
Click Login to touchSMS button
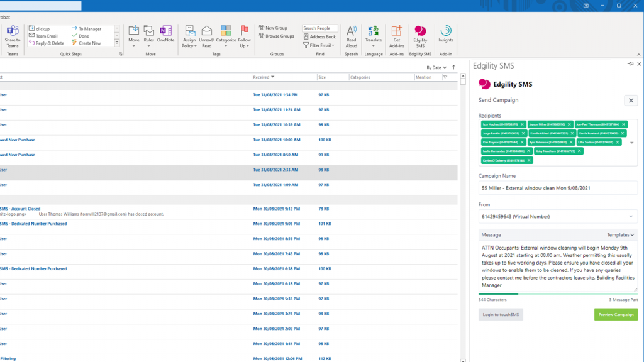[501, 315]
